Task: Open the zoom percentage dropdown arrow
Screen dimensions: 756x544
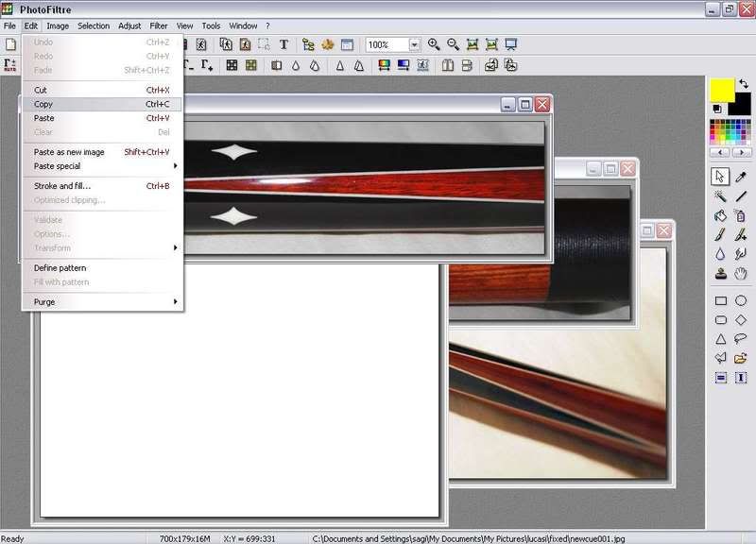Action: (x=414, y=44)
